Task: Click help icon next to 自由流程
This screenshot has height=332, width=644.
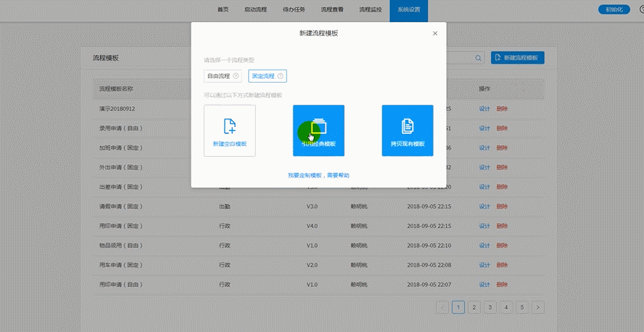Action: point(236,76)
